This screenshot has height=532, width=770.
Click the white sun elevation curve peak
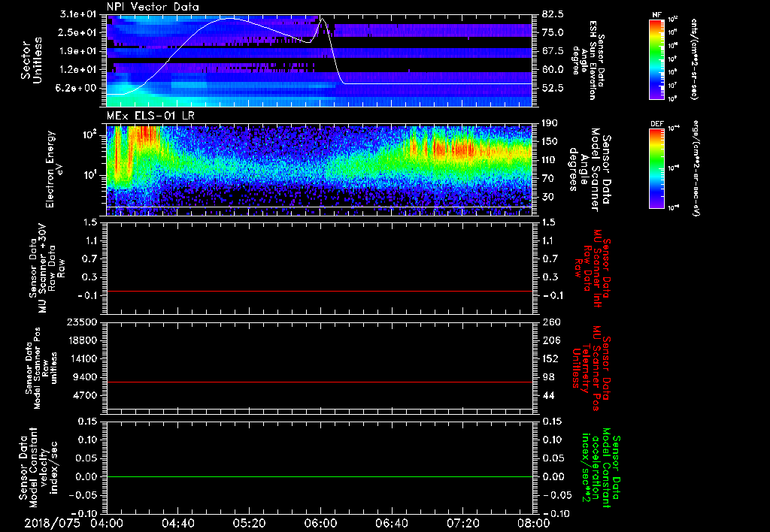tap(323, 19)
